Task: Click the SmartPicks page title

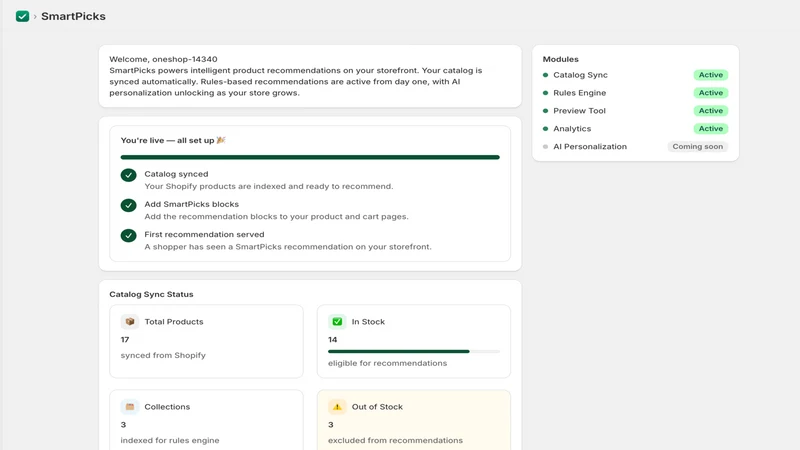Action: tap(73, 16)
